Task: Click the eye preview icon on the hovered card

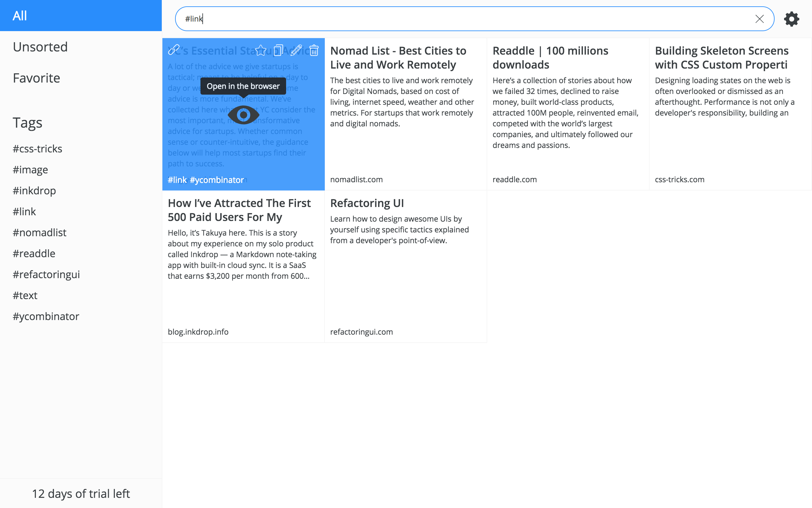Action: pyautogui.click(x=244, y=115)
